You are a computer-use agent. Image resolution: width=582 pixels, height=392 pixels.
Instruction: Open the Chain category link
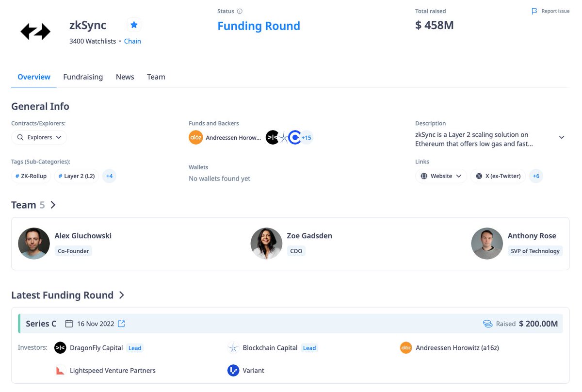132,41
